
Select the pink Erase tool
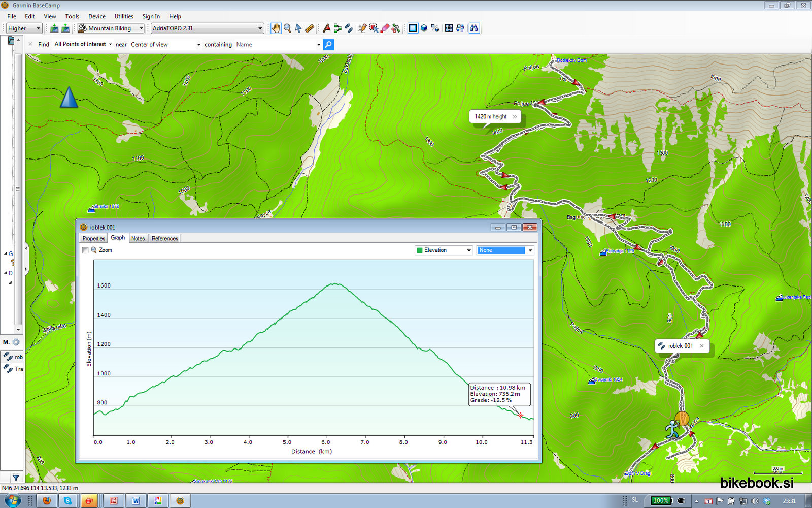385,28
